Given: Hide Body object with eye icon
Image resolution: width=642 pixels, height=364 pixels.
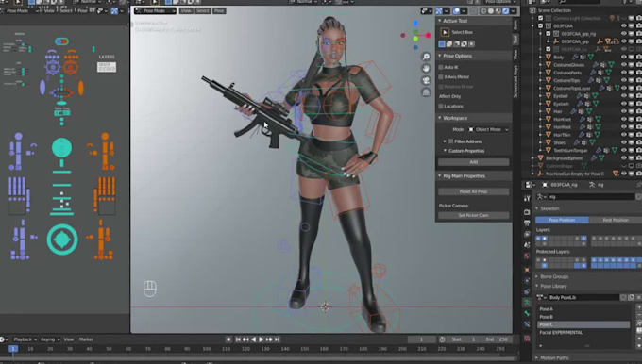Looking at the screenshot, I should [623, 57].
